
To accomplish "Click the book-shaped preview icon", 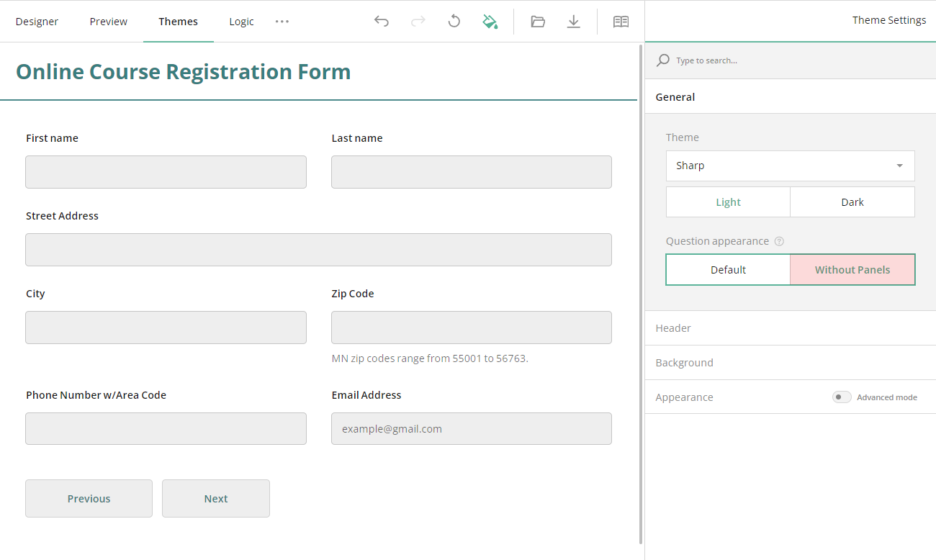I will pyautogui.click(x=621, y=21).
